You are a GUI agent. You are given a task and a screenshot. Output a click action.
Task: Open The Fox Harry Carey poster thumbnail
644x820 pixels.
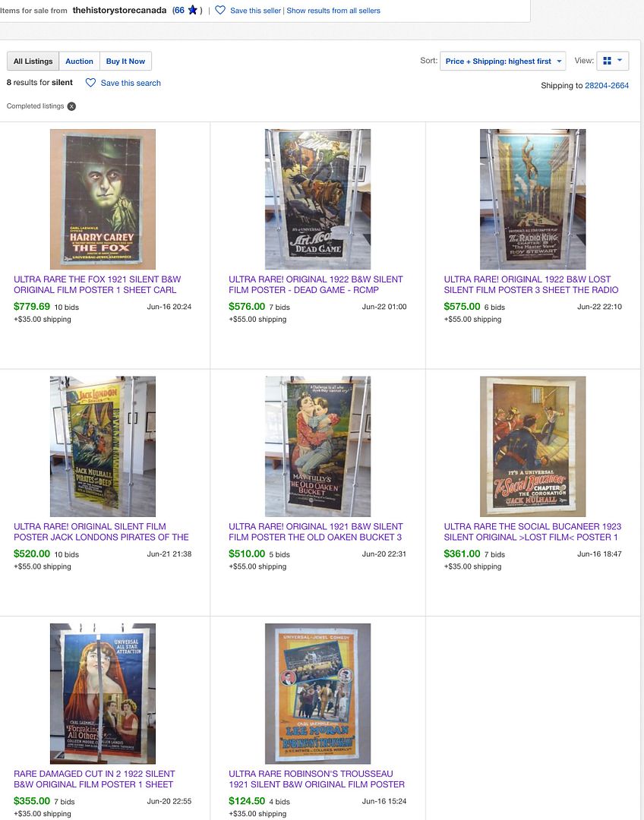[x=103, y=199]
